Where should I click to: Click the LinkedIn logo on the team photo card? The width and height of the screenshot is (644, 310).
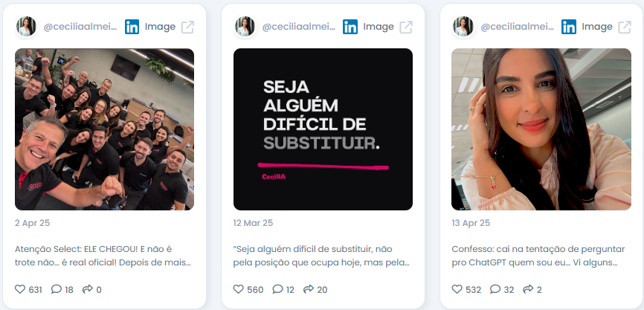[132, 27]
